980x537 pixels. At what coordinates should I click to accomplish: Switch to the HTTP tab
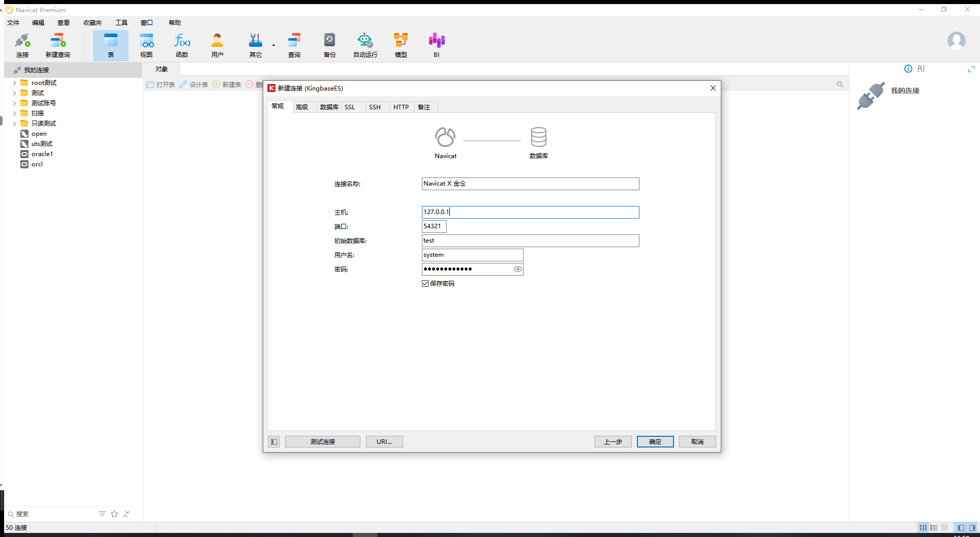(401, 107)
